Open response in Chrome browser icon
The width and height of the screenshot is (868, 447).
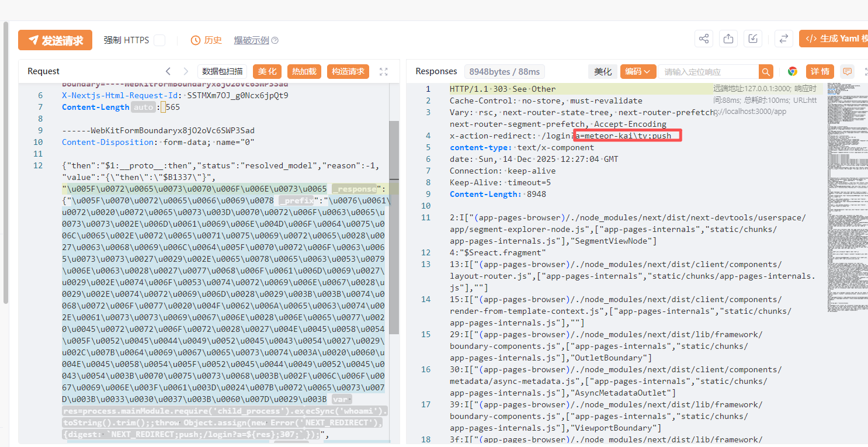tap(793, 71)
